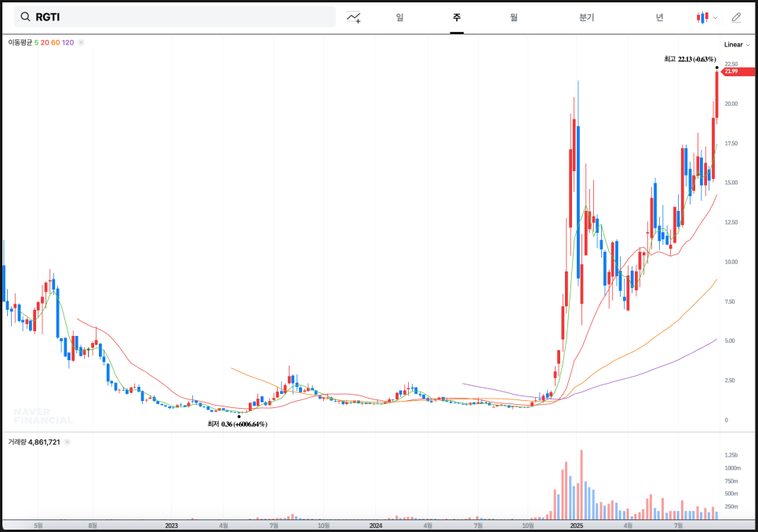Open the quarterly (분기) chart tab

[586, 17]
